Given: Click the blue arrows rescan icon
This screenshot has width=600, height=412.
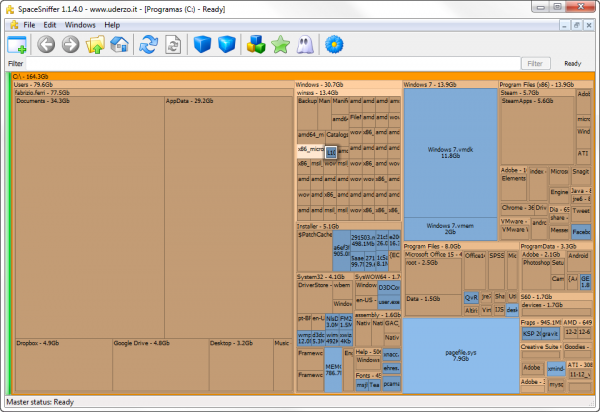Looking at the screenshot, I should pos(149,44).
